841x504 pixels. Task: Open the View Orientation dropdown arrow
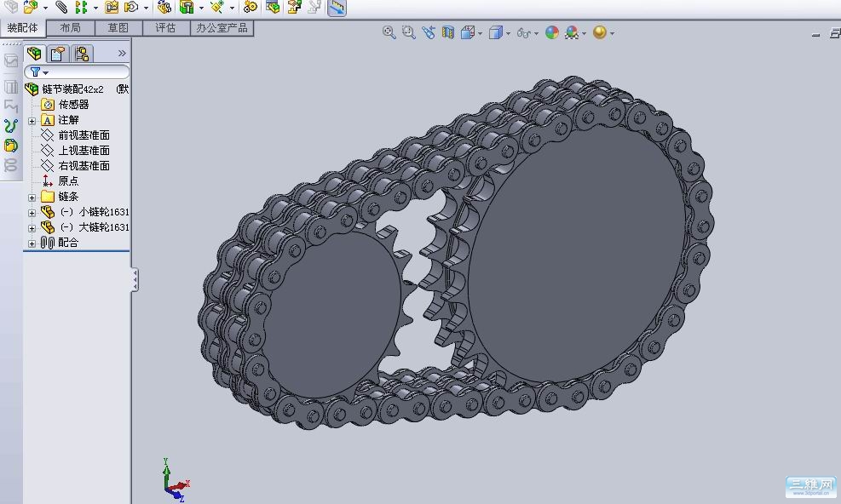tap(480, 34)
